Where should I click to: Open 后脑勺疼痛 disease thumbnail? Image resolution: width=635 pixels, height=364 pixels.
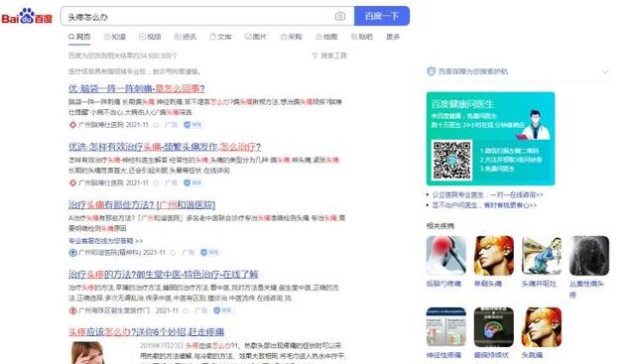click(445, 256)
